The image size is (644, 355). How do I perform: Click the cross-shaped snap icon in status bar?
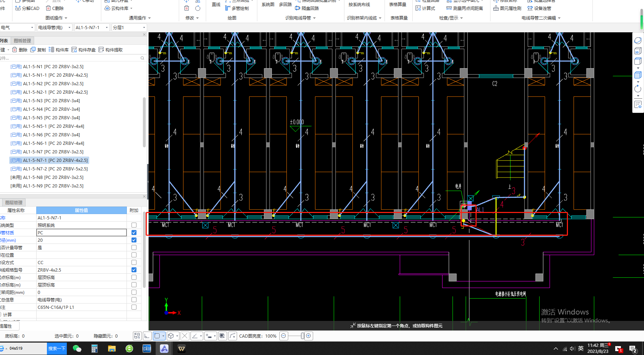point(185,336)
